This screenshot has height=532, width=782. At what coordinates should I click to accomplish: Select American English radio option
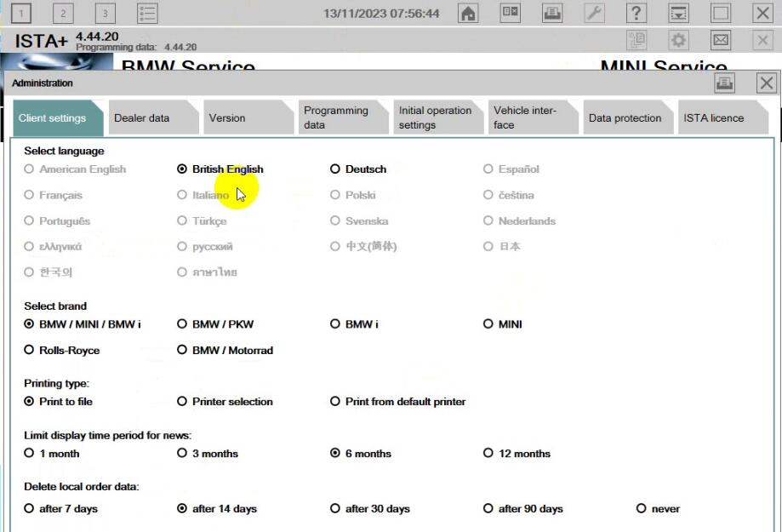click(x=75, y=169)
